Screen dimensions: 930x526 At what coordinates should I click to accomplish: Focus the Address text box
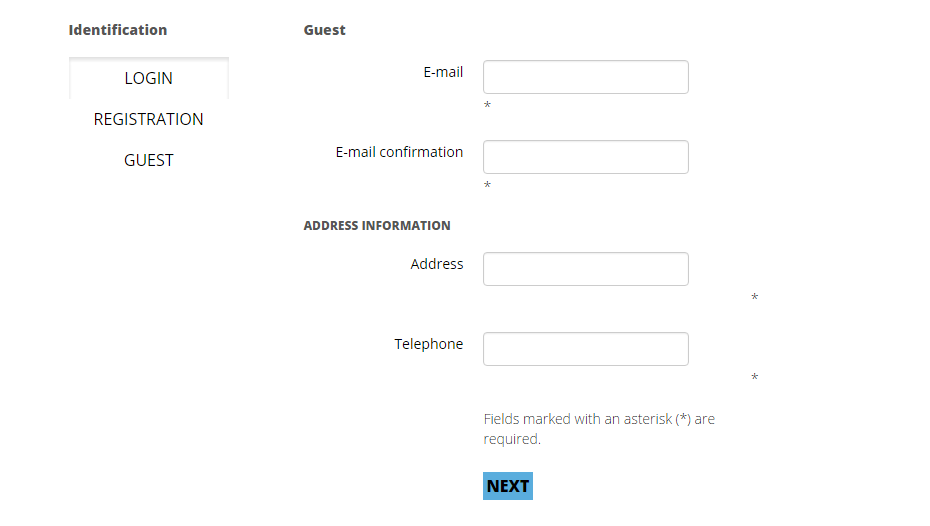(585, 269)
